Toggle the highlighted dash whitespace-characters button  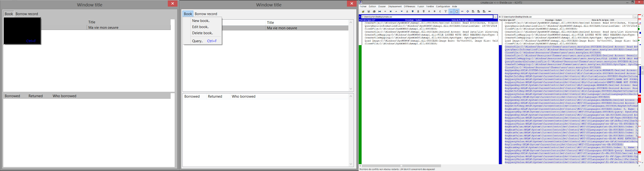pyautogui.click(x=451, y=12)
